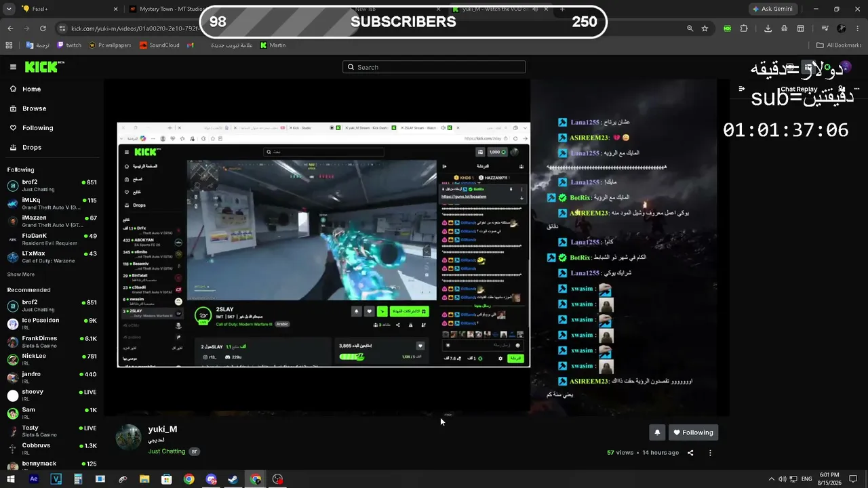Open the Kick hamburger sidebar menu
The height and width of the screenshot is (488, 868).
[13, 67]
